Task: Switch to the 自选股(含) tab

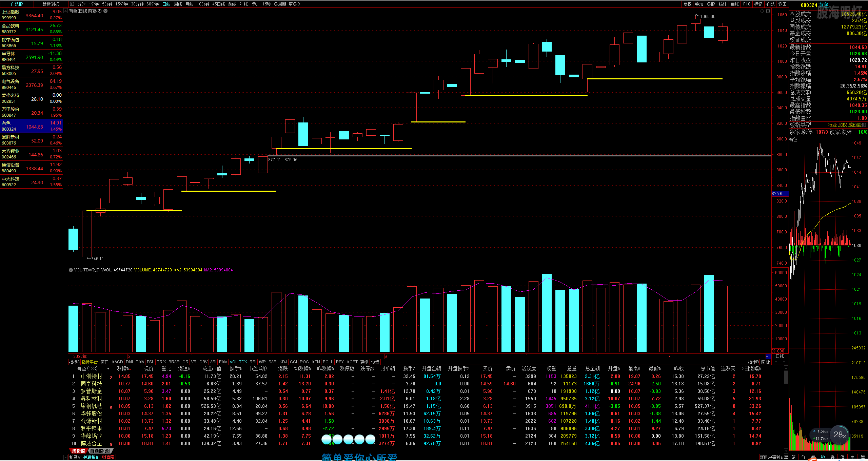Action: tap(100, 451)
